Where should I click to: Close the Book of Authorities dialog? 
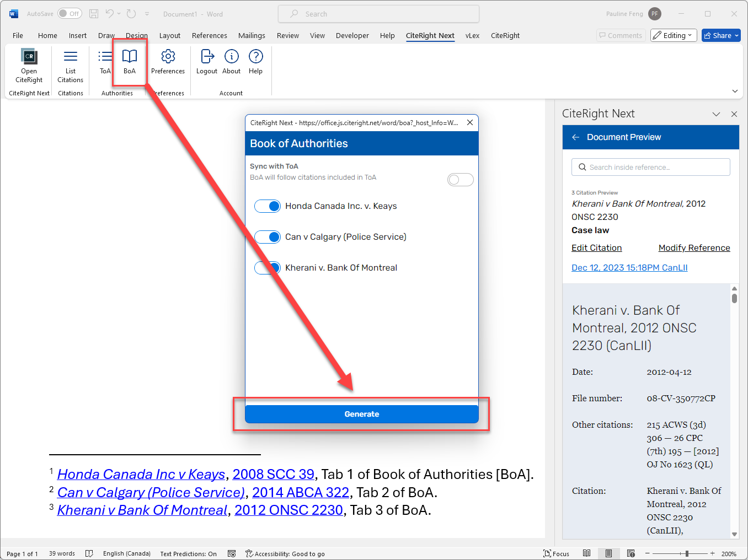pos(470,122)
